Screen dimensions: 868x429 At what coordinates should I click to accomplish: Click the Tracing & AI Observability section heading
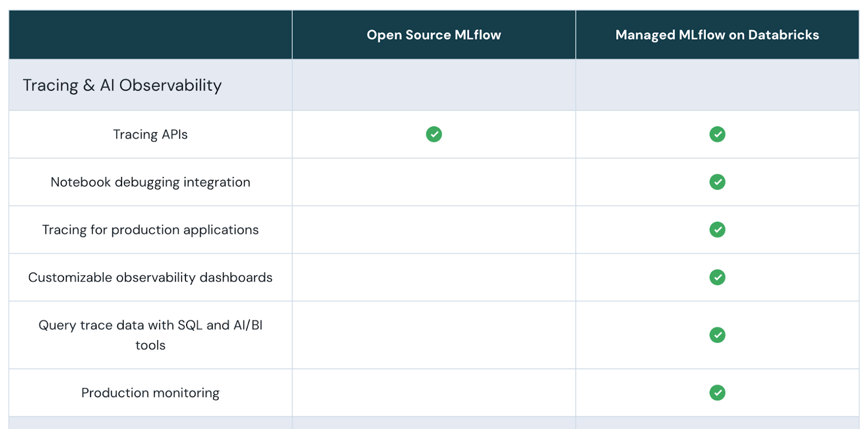click(x=122, y=85)
